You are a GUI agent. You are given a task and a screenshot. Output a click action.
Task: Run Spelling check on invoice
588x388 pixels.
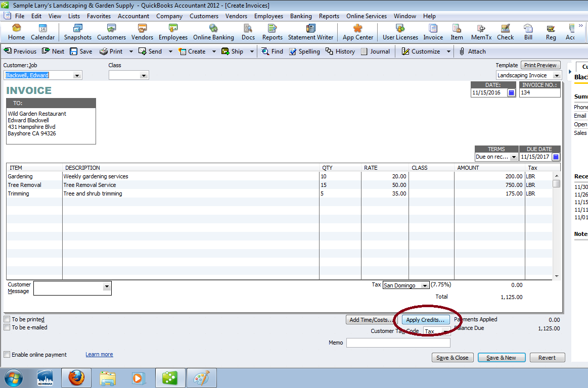(x=304, y=52)
